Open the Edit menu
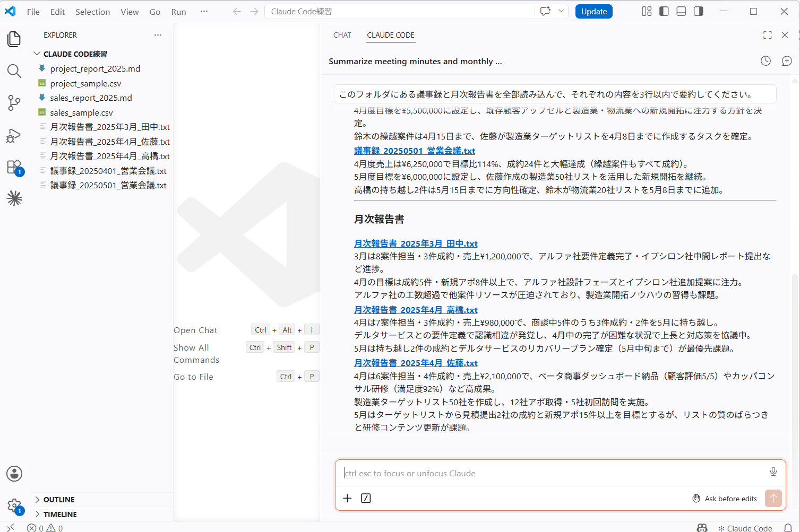Screen dimensions: 800x532 (57, 12)
